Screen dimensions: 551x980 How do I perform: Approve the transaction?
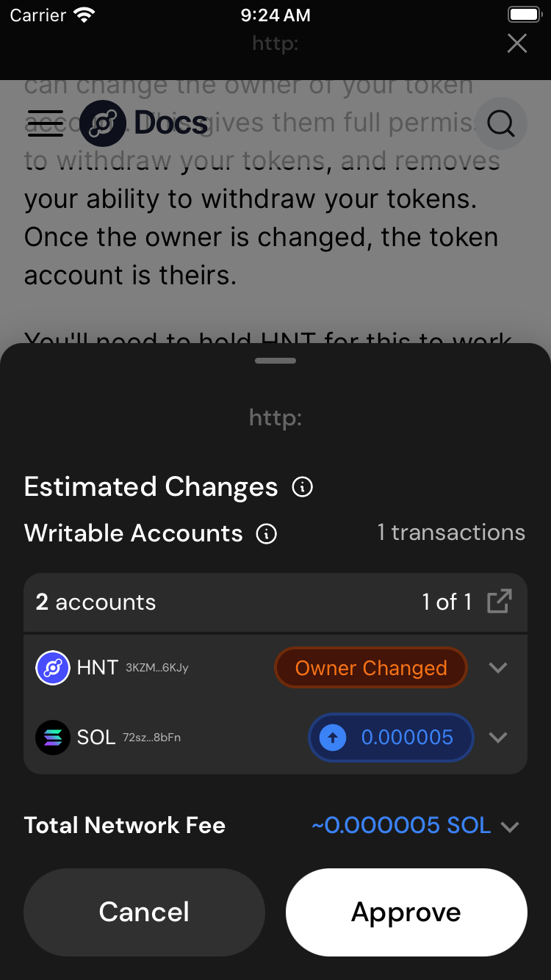click(x=406, y=912)
